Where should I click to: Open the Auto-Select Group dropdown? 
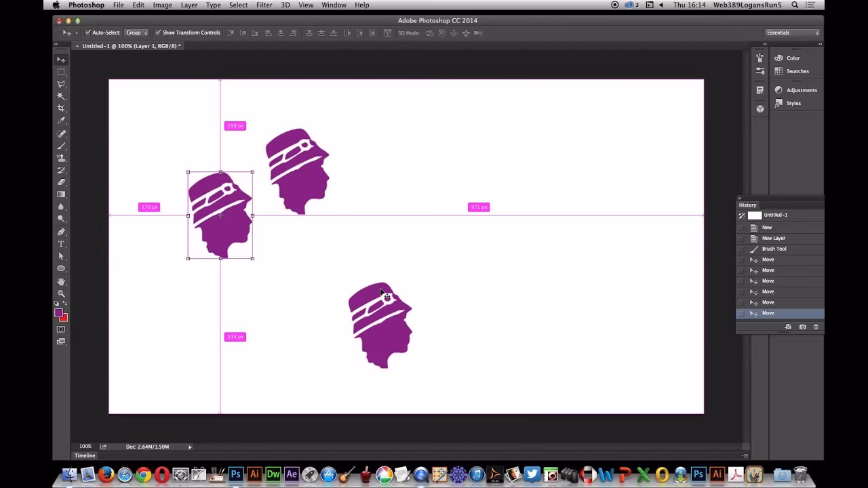(136, 32)
